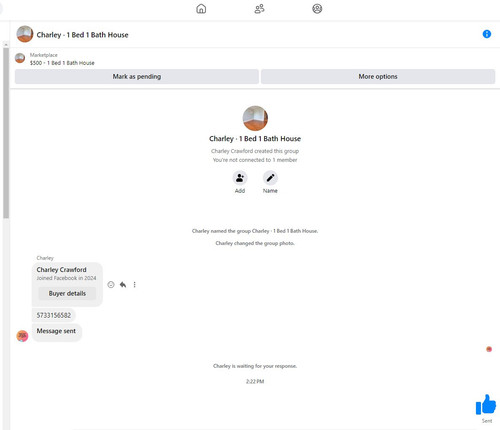The width and height of the screenshot is (500, 430).
Task: Click the scrollbar up arrow
Action: [6, 44]
